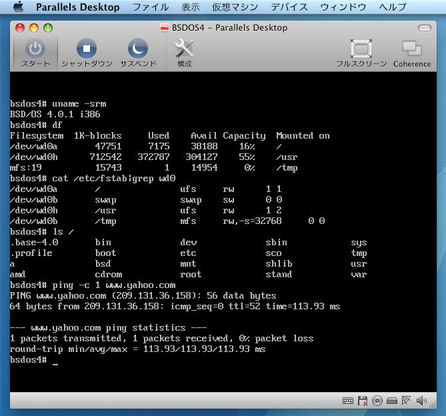
Task: Click the sound speaker icon in status bar
Action: [x=421, y=400]
